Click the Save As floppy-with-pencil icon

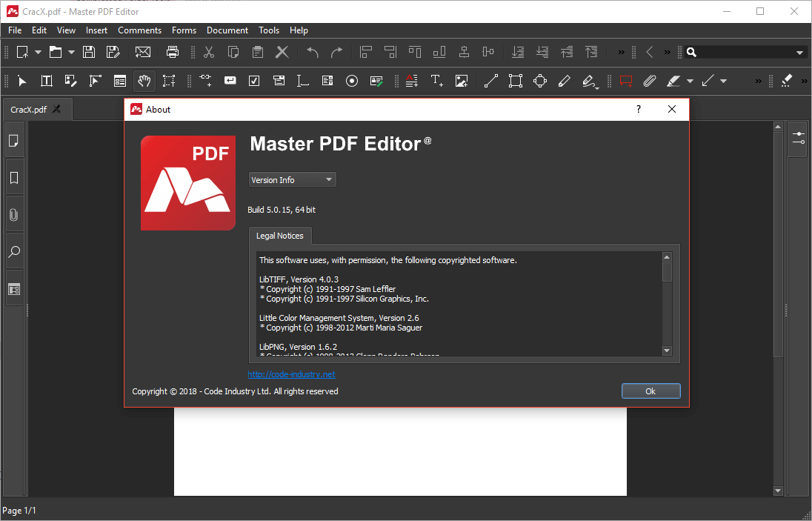[113, 52]
